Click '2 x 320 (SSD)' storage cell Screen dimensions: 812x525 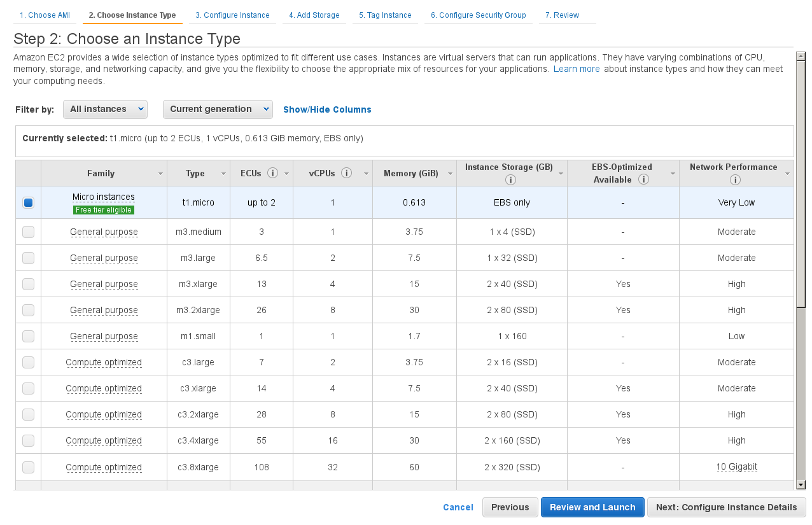[512, 467]
